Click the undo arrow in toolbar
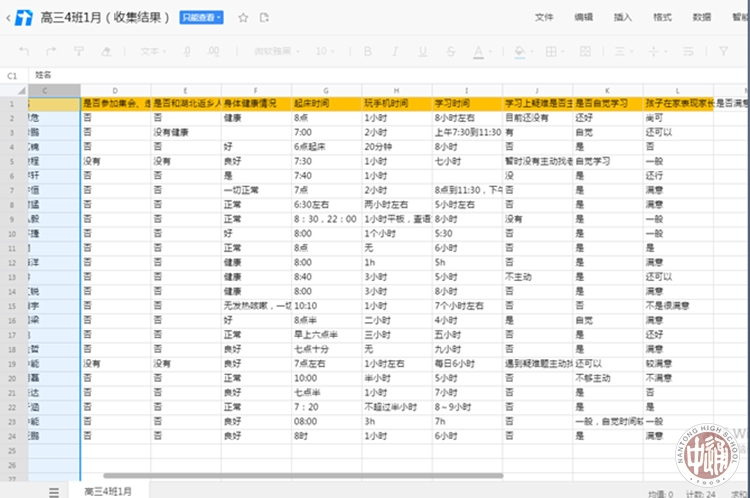This screenshot has width=750, height=498. pos(24,51)
